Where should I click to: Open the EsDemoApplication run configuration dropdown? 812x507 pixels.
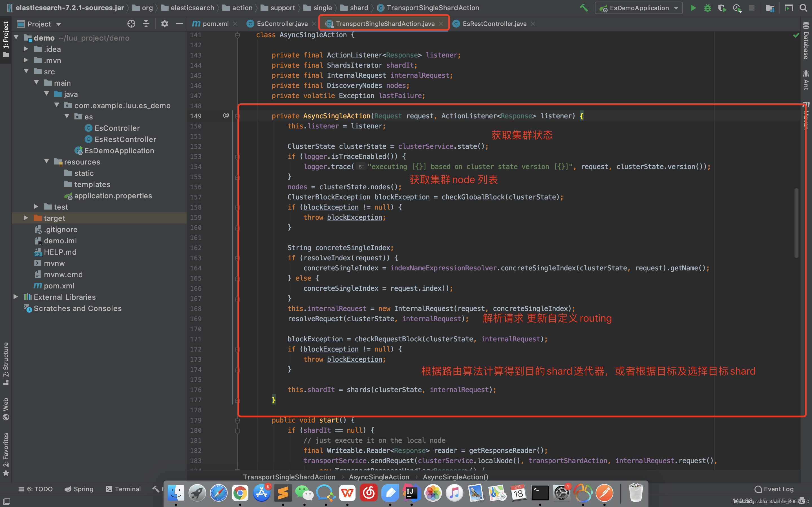(639, 8)
